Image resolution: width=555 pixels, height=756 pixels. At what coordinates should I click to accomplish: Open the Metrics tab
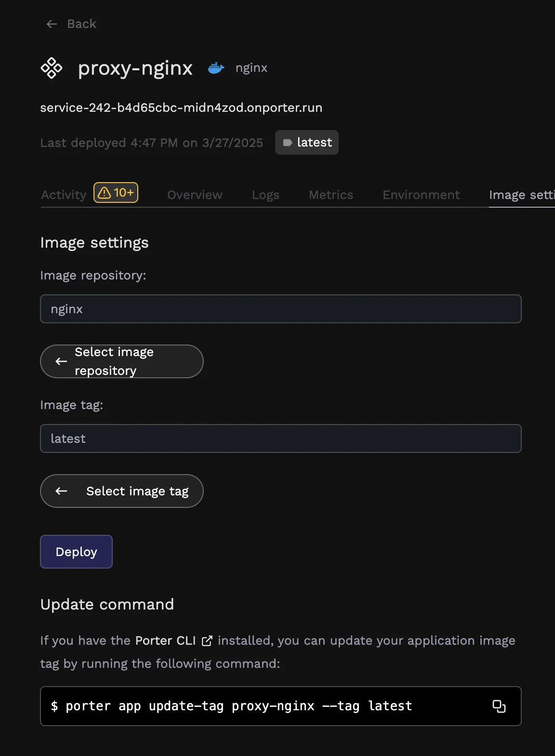(x=330, y=195)
